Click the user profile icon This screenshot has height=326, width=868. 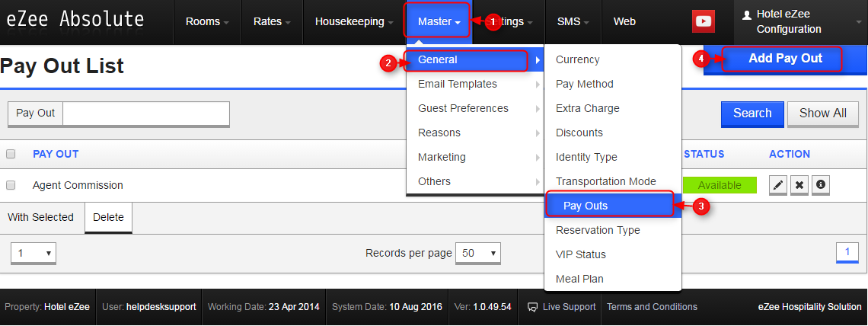(747, 15)
